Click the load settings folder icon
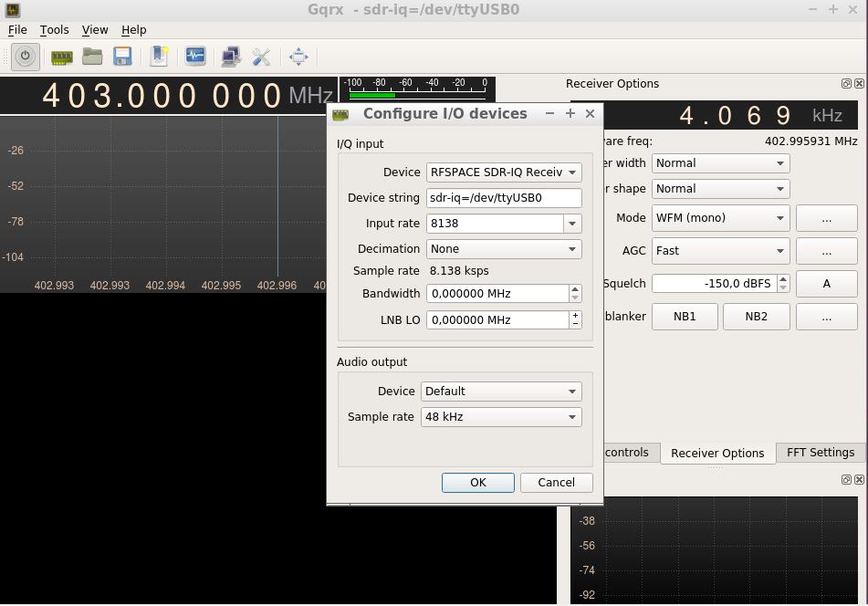 pos(92,57)
